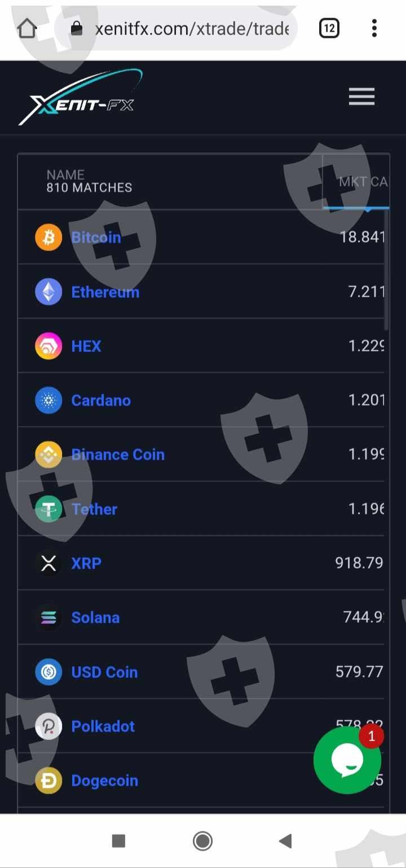Open the USD Coin link

(104, 672)
